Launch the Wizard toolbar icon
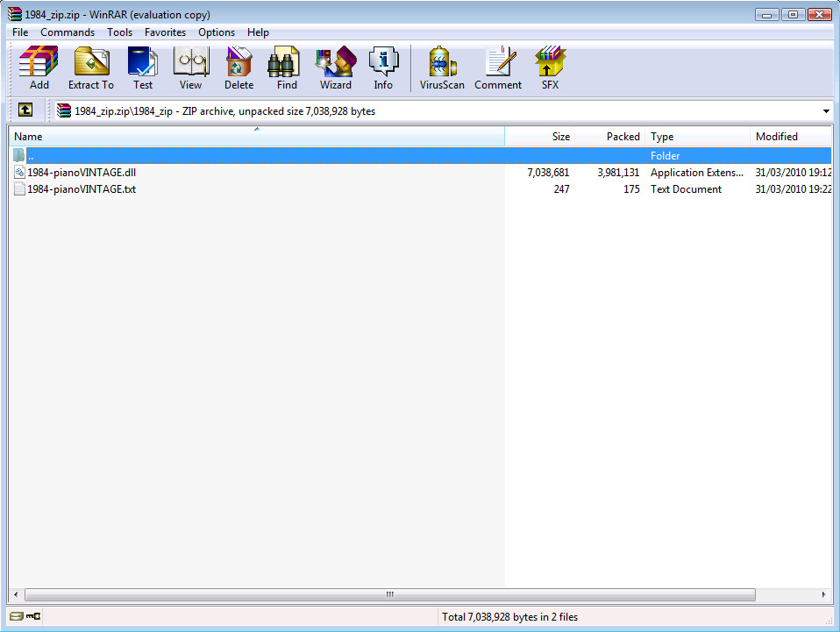 [x=336, y=61]
